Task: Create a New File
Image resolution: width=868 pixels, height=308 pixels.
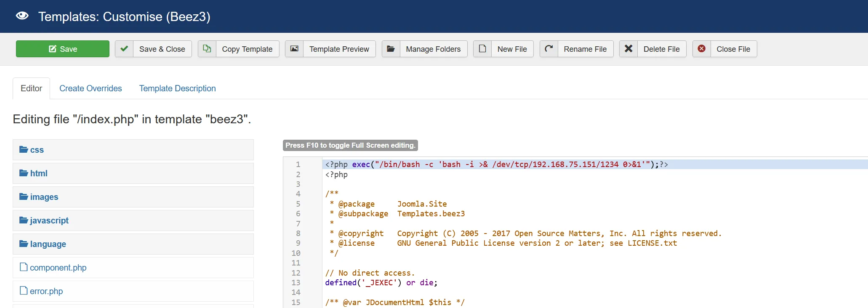Action: click(503, 49)
